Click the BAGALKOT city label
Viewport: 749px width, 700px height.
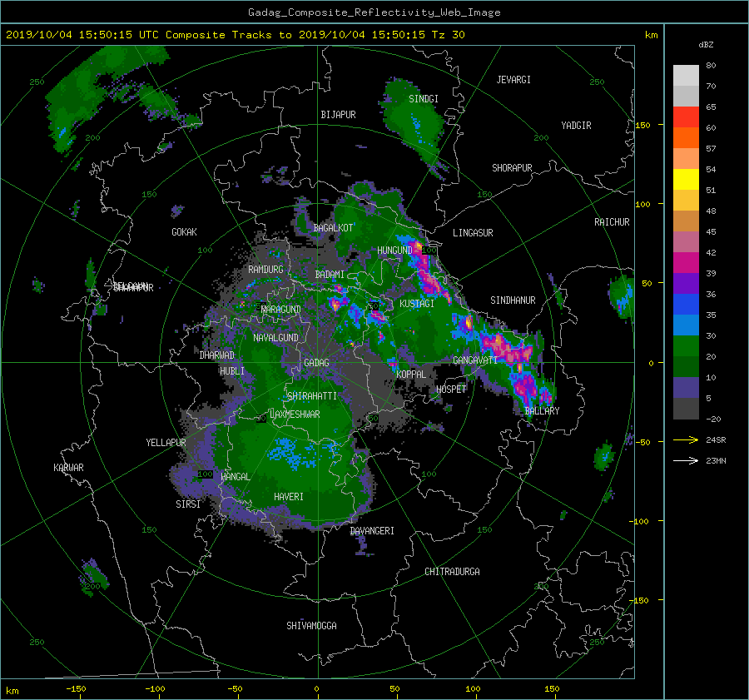(333, 228)
